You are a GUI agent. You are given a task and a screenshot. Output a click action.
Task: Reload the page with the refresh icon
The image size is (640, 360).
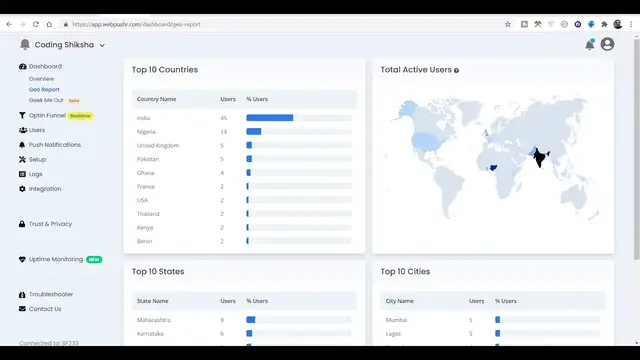tap(36, 24)
